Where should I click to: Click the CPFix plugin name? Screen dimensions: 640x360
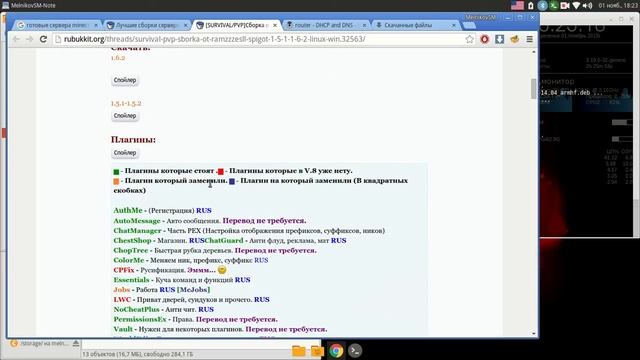pos(124,270)
